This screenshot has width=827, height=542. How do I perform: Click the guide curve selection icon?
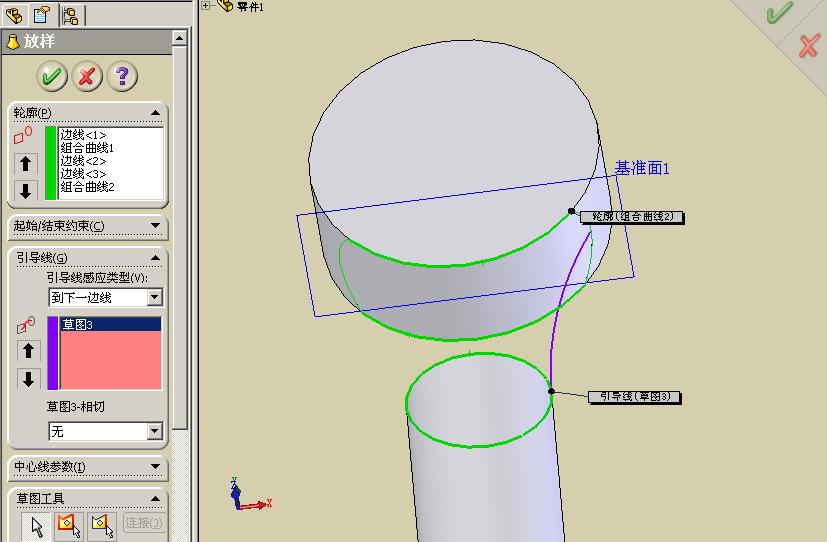(x=26, y=325)
